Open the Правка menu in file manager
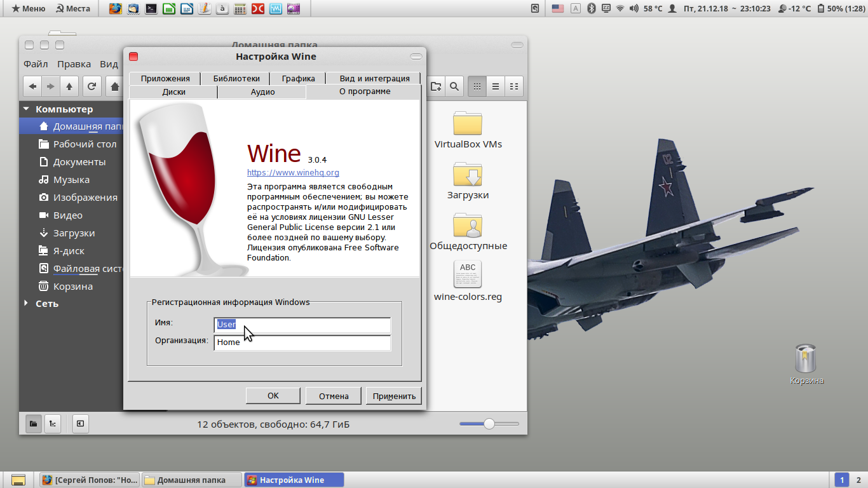 pyautogui.click(x=74, y=64)
